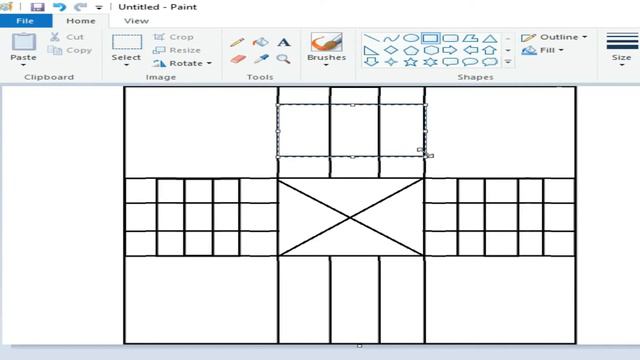Expand the Size dropdown arrow
Image resolution: width=640 pixels, height=360 pixels.
(x=622, y=65)
